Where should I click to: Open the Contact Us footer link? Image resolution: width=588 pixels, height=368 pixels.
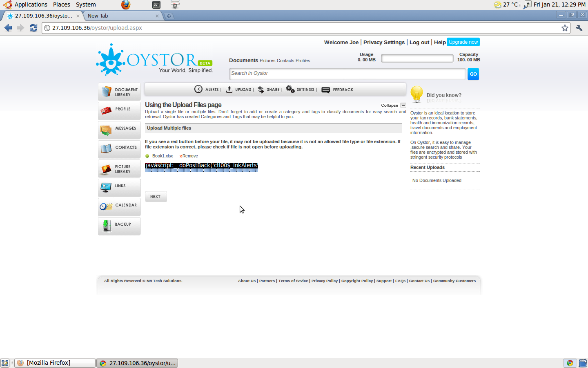(419, 281)
